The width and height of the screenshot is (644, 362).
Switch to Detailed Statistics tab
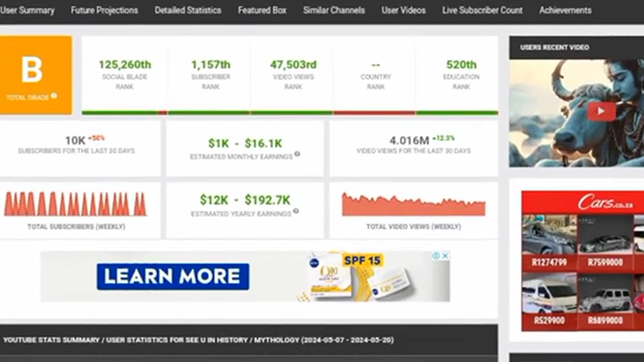188,10
